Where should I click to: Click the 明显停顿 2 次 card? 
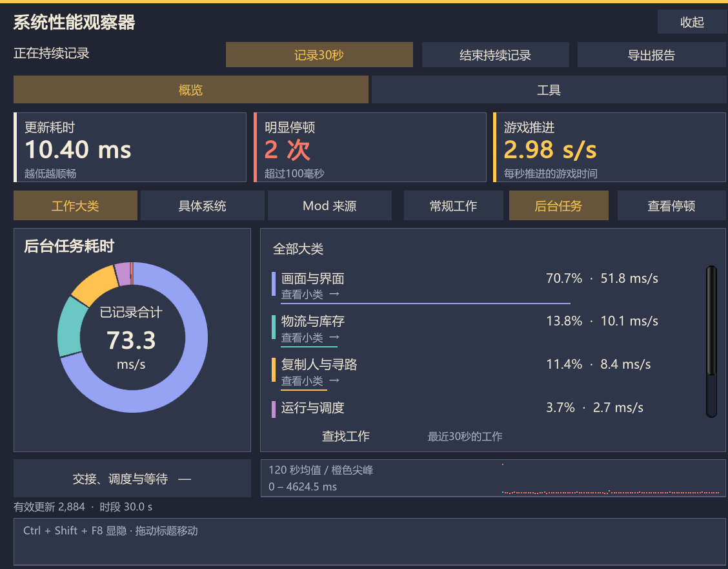[x=370, y=147]
